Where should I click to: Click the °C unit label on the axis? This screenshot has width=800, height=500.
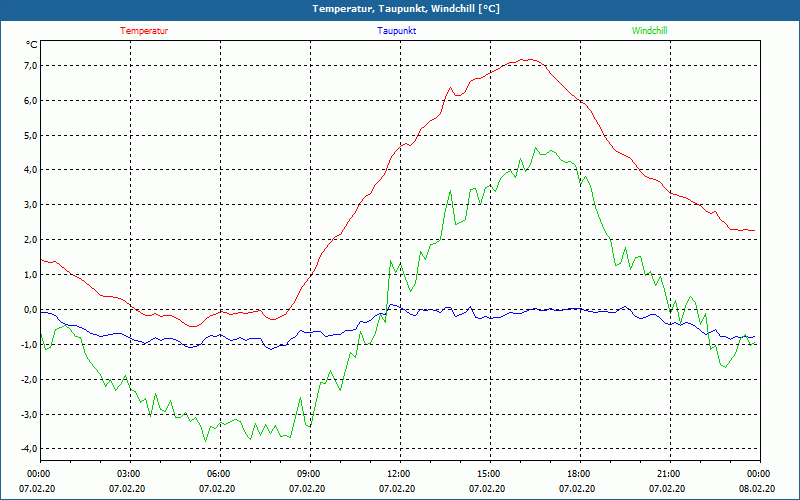pos(32,45)
